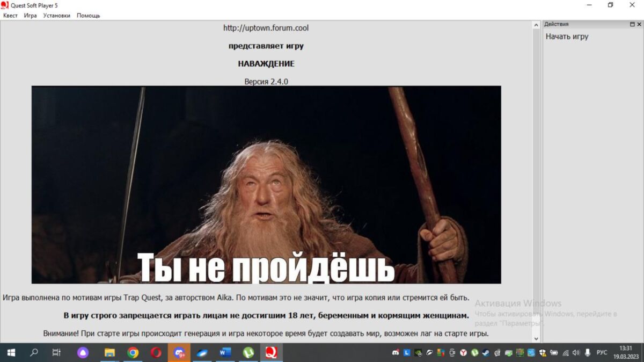
Task: Open the Помощь menu
Action: (88, 16)
